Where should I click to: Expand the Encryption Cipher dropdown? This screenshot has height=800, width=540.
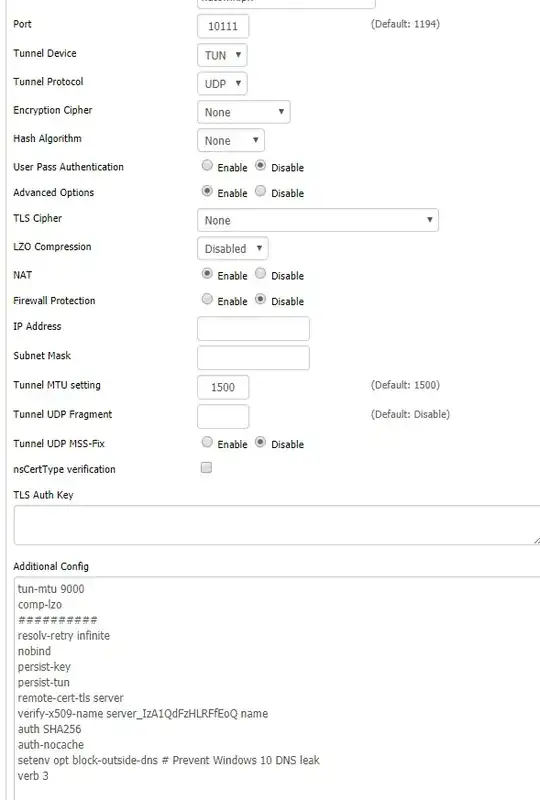tap(243, 112)
